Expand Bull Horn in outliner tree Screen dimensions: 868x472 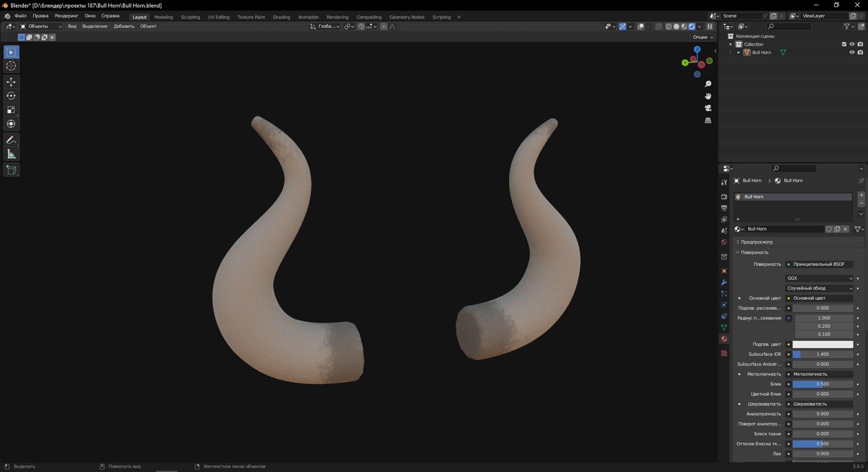(739, 52)
